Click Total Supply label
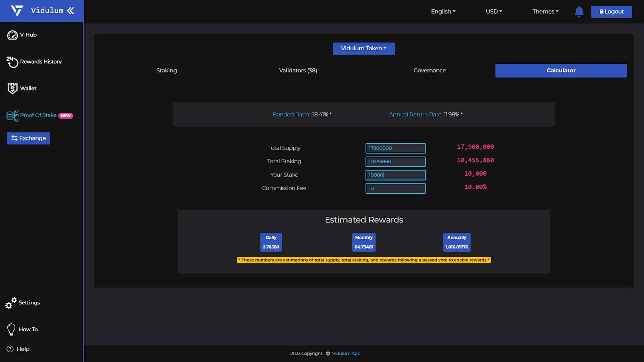This screenshot has height=362, width=644. (x=284, y=148)
